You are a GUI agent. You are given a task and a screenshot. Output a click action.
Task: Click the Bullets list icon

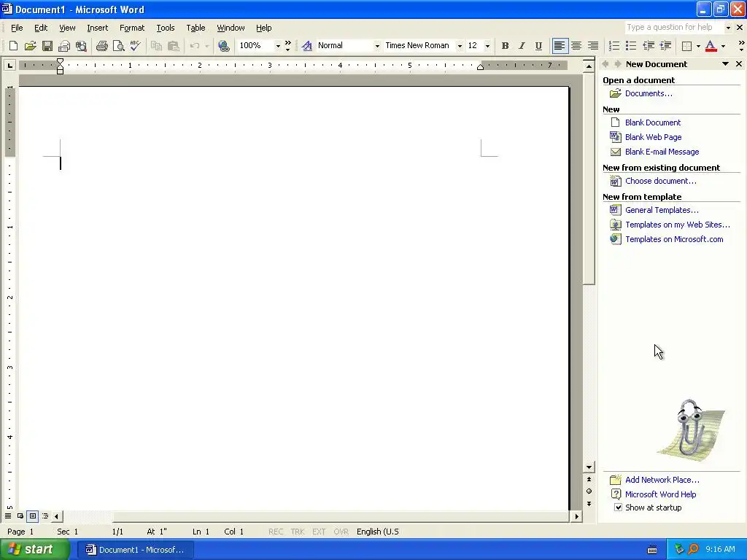(x=631, y=46)
